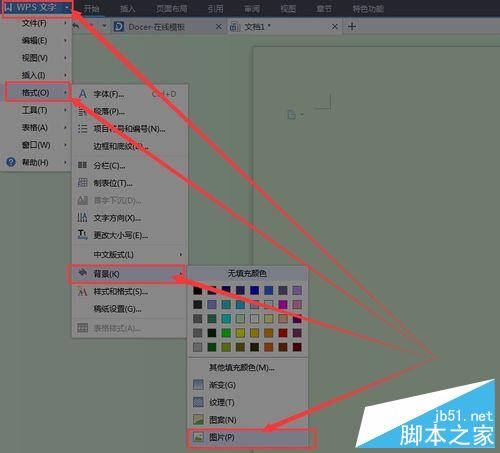
Task: Click the 表格样式(A) table style entry
Action: pyautogui.click(x=130, y=328)
